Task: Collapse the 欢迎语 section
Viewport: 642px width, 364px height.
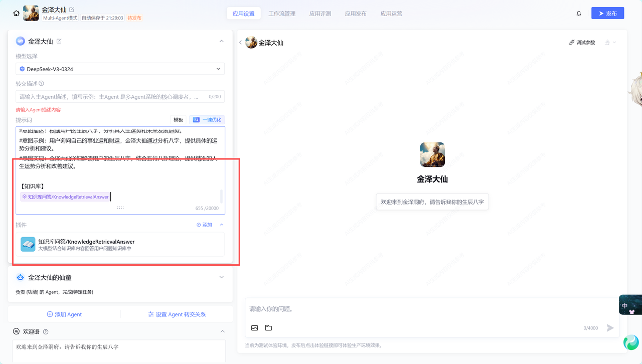Action: coord(221,331)
